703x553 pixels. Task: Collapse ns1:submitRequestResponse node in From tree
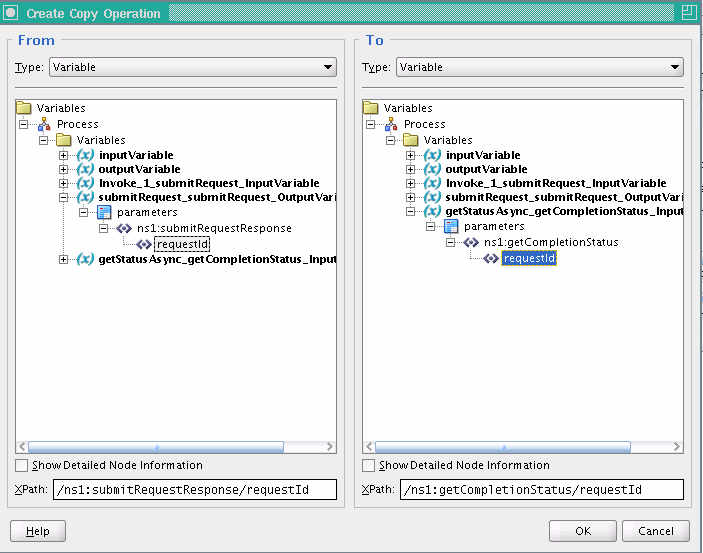(x=103, y=229)
